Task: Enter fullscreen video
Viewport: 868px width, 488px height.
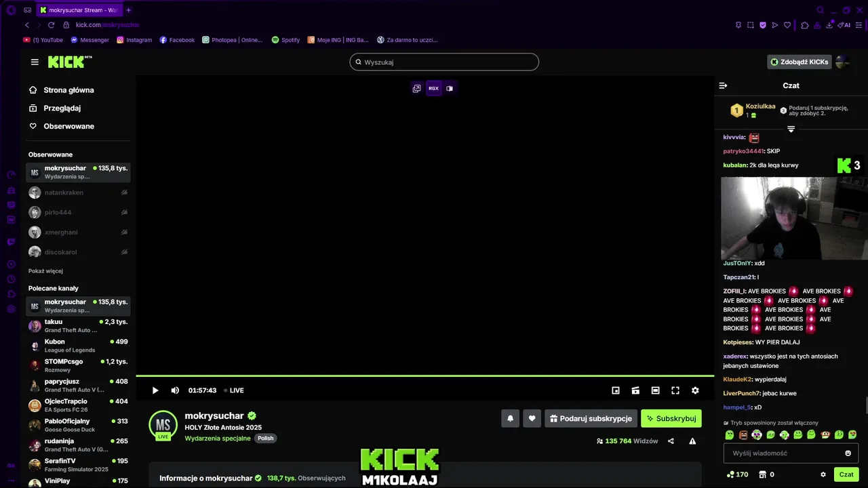Action: click(675, 390)
